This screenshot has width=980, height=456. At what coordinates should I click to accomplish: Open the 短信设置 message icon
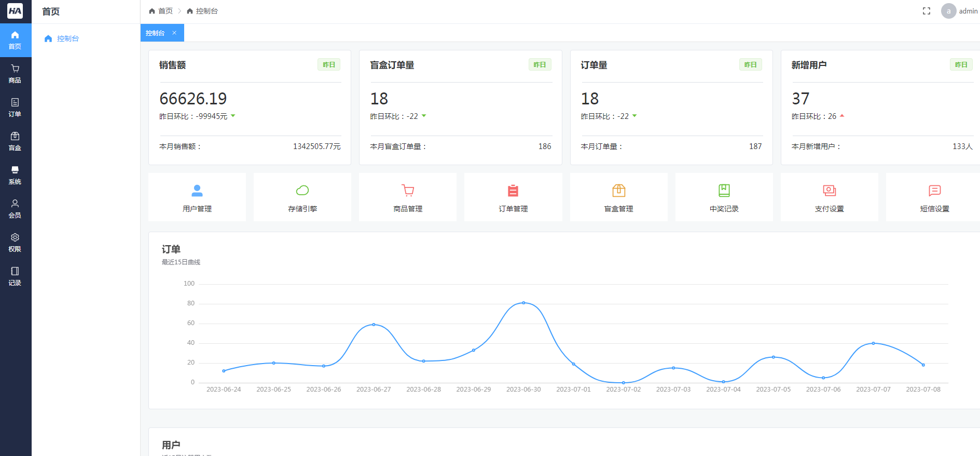[x=934, y=191]
